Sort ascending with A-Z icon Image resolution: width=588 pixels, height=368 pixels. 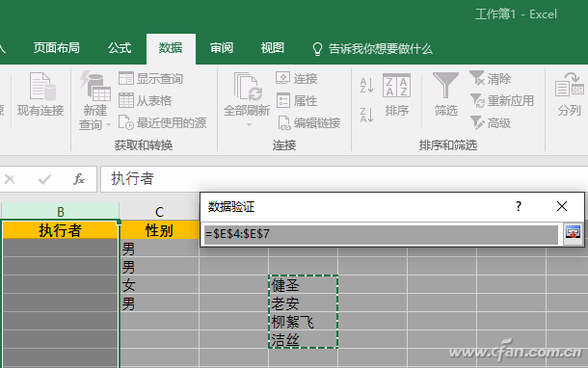(366, 85)
